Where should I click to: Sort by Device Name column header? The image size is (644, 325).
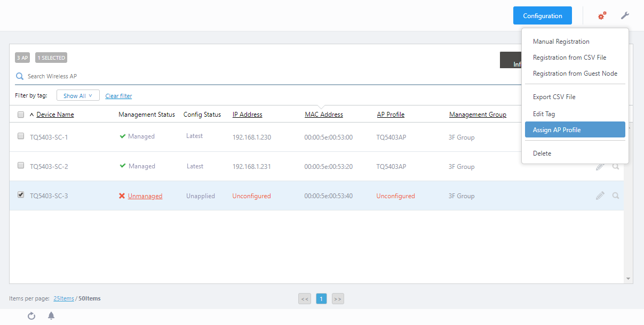(x=55, y=115)
